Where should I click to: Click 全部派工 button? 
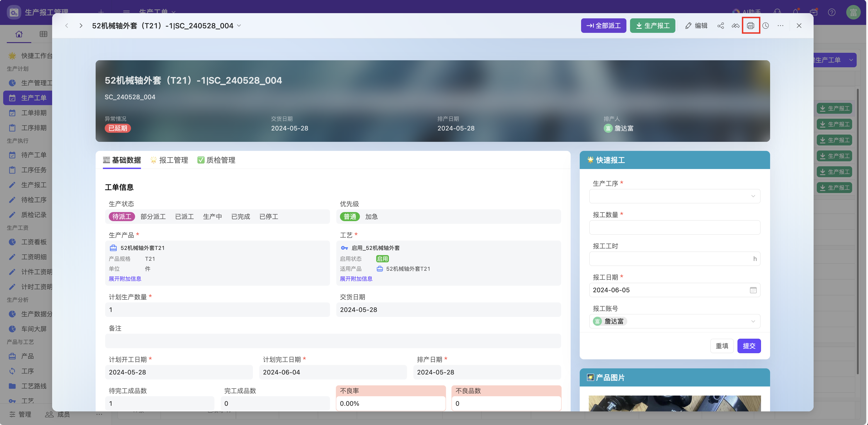tap(604, 26)
